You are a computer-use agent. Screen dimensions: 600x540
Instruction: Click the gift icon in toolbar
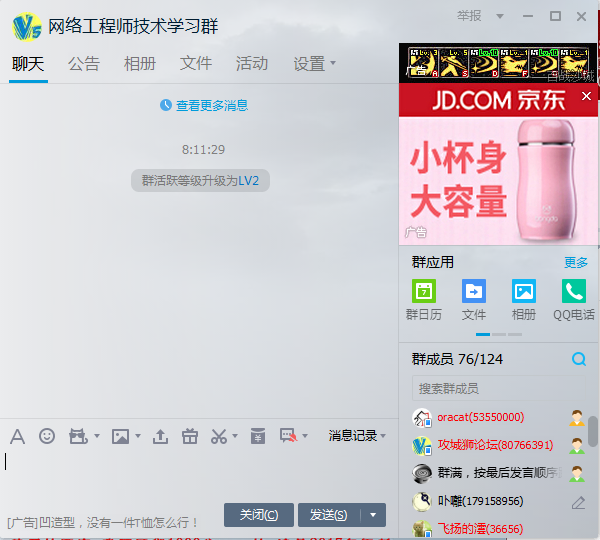click(190, 436)
